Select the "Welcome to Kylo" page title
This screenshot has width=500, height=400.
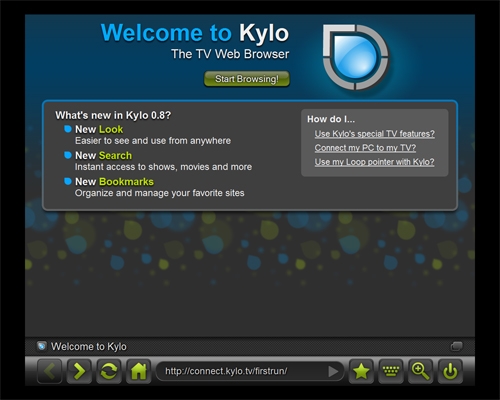pyautogui.click(x=89, y=347)
